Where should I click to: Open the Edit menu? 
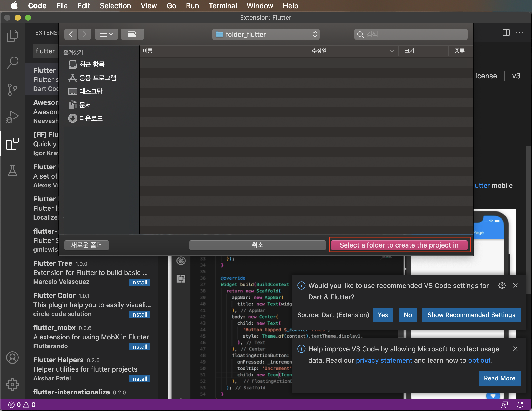click(84, 6)
